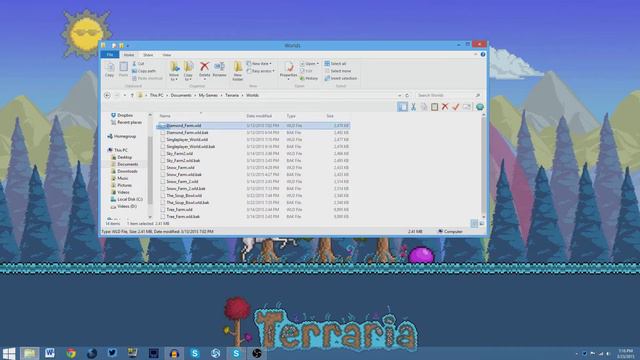Image resolution: width=640 pixels, height=360 pixels.
Task: Tick checkbox for The_Soup_Bowl.wld
Action: click(163, 196)
